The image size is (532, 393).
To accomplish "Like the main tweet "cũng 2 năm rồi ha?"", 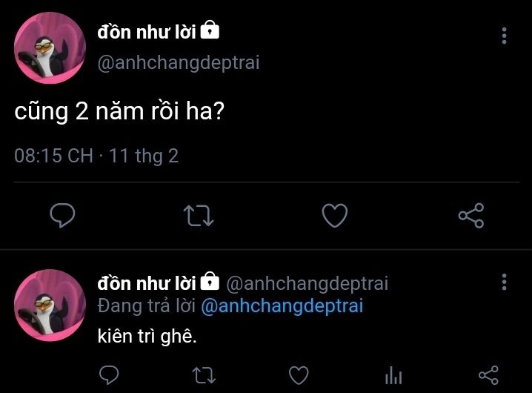I will point(334,215).
